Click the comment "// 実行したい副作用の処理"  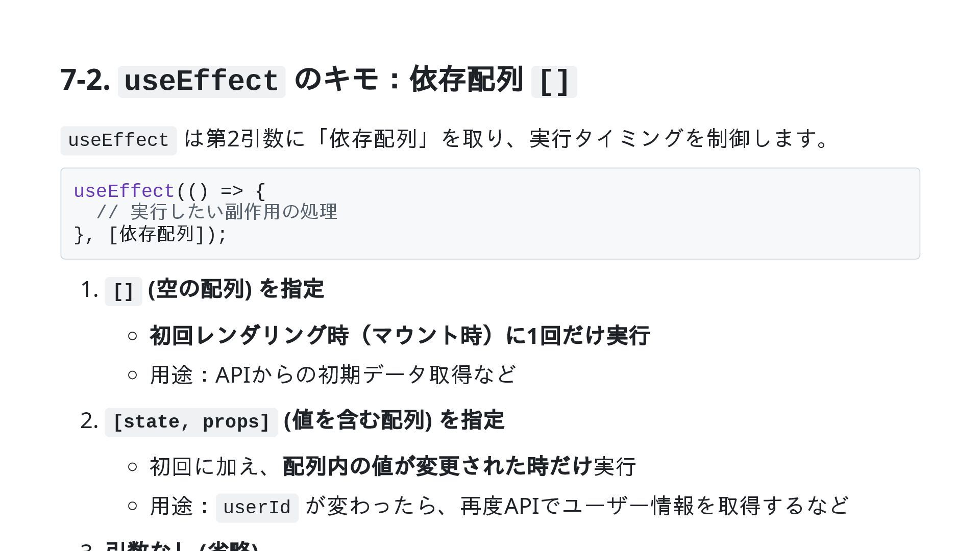pos(216,212)
